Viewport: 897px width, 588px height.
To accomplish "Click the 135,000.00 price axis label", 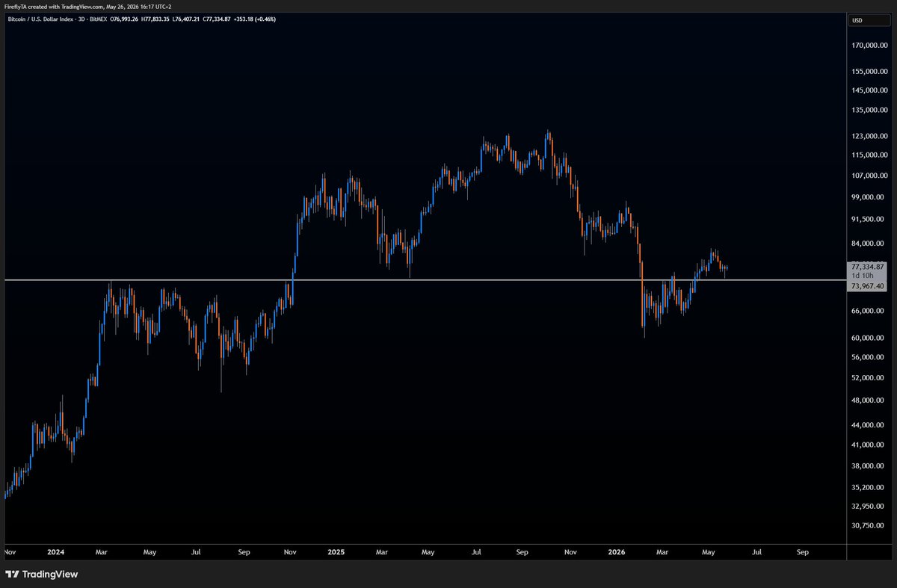I will [x=869, y=111].
